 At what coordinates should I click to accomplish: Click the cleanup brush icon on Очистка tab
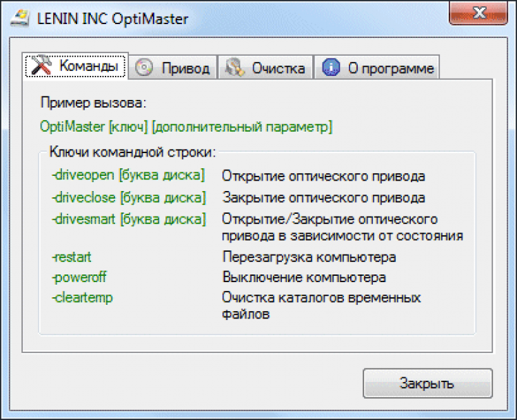click(234, 68)
